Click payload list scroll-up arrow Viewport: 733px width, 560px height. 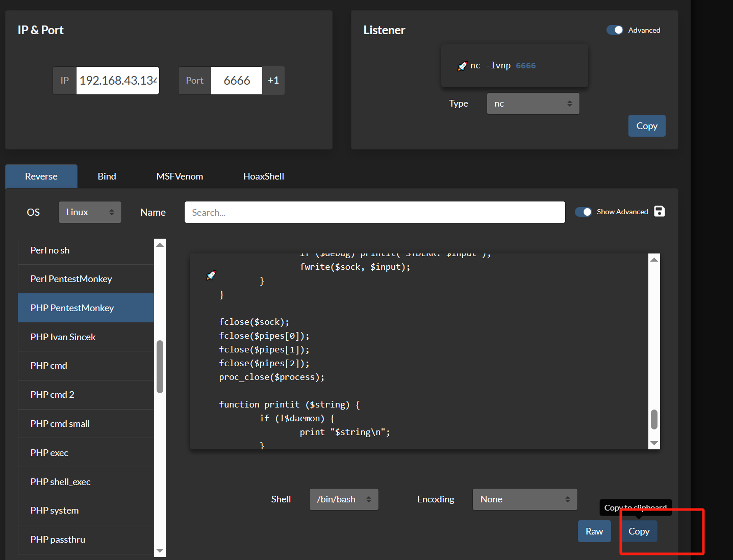click(x=160, y=245)
